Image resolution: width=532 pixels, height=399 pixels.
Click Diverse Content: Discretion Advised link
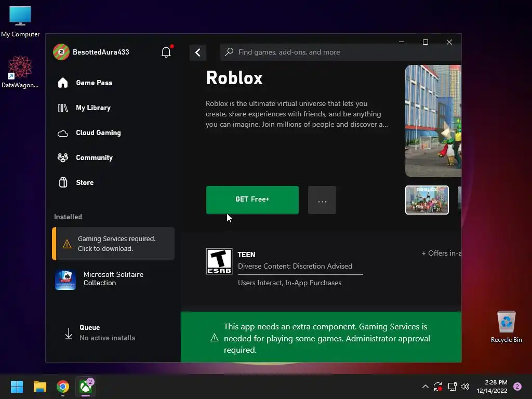[295, 267]
